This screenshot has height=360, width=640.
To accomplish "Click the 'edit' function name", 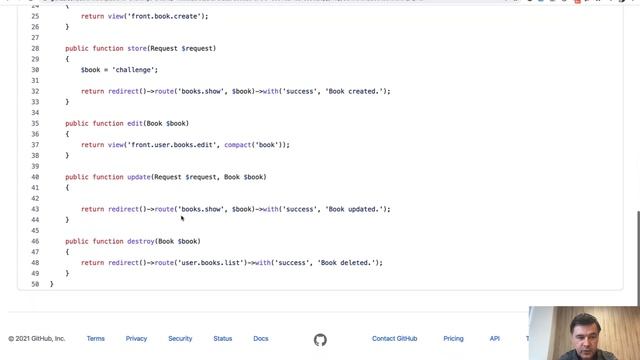I will click(135, 123).
